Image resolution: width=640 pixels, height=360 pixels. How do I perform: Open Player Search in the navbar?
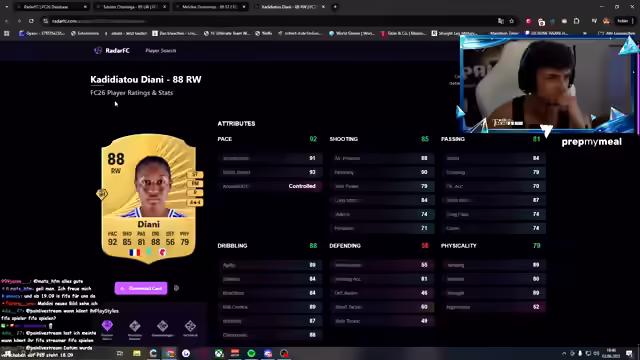[161, 51]
